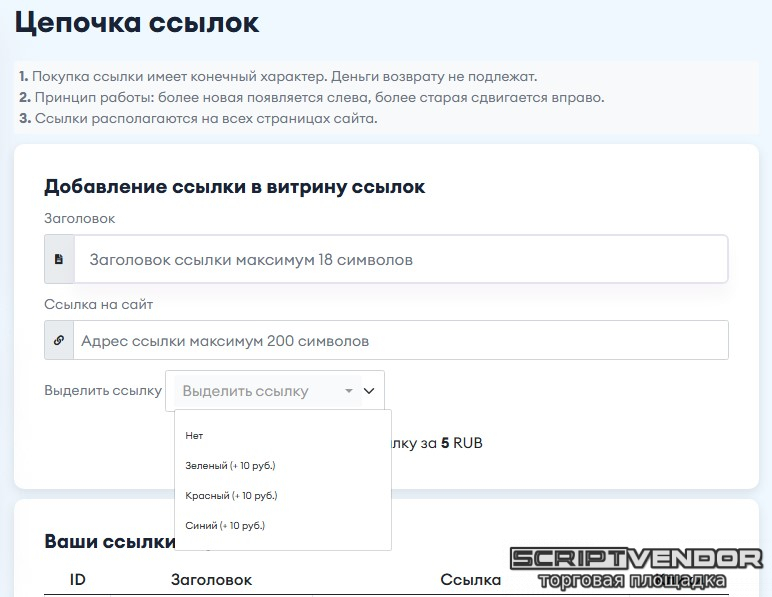The image size is (772, 597).
Task: Click the chevron arrow on highlight dropdown
Action: pos(369,391)
